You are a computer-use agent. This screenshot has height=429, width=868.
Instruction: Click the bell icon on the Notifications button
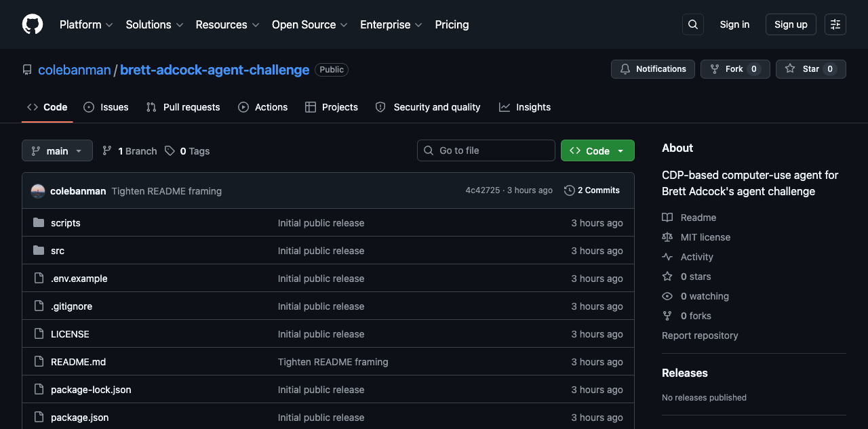pos(625,68)
